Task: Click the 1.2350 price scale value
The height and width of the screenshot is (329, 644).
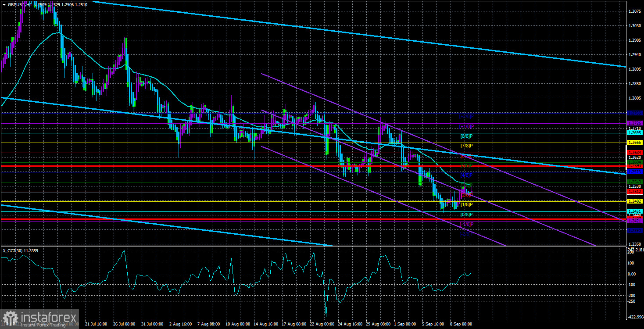Action: coord(635,244)
